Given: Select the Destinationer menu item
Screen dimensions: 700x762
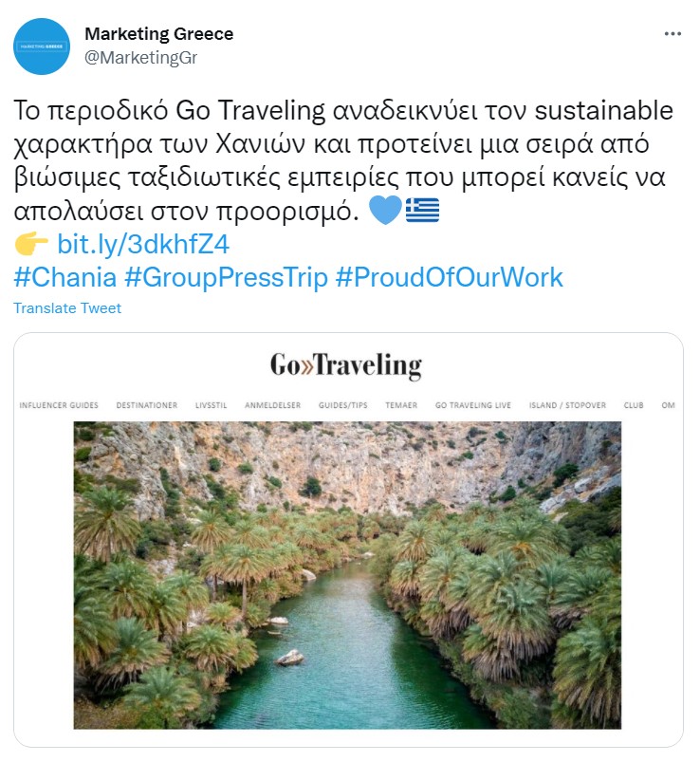Looking at the screenshot, I should click(x=147, y=405).
